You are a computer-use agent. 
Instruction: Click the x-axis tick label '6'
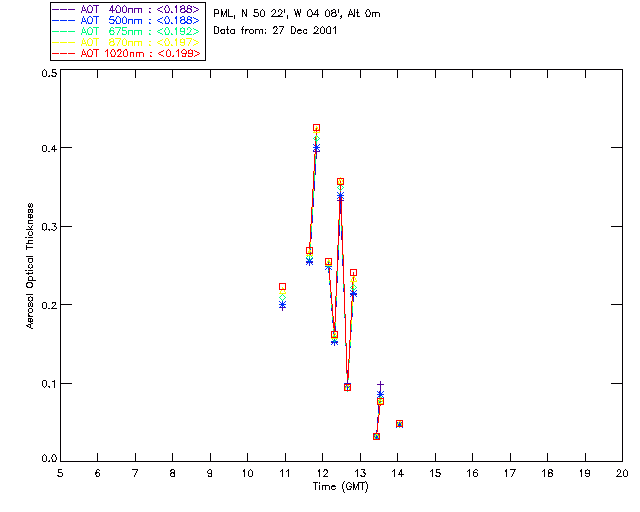98,473
